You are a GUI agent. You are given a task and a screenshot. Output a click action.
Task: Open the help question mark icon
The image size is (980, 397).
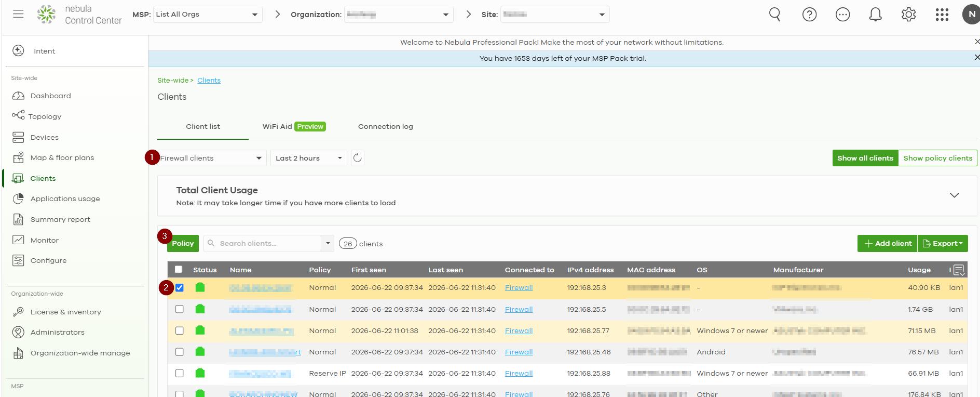pyautogui.click(x=809, y=15)
